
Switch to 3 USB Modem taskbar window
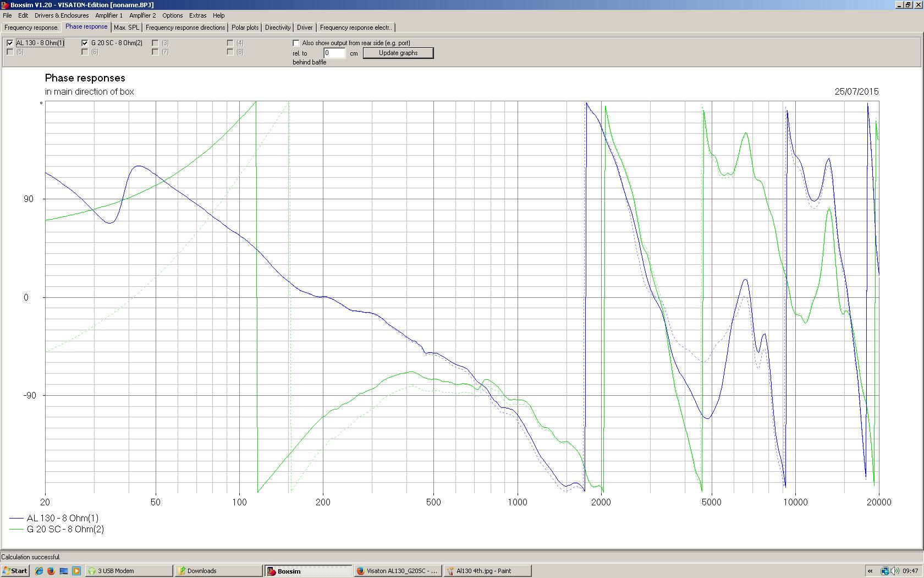coord(129,571)
